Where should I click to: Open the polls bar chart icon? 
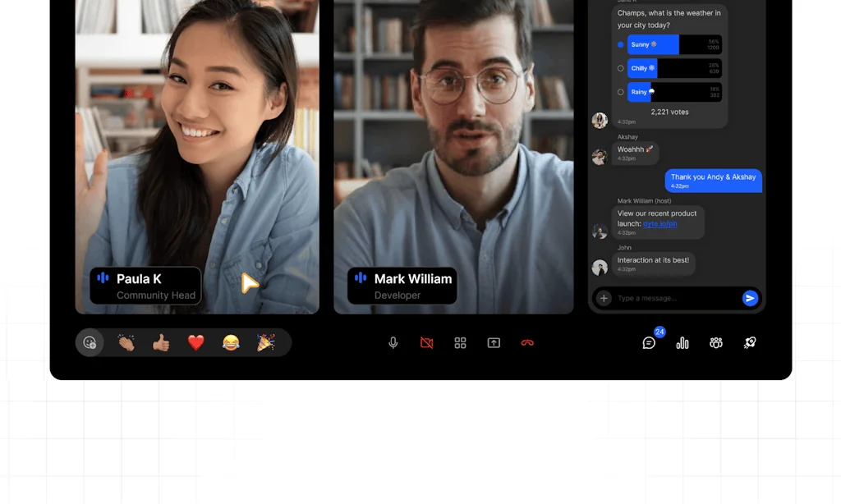[x=682, y=343]
